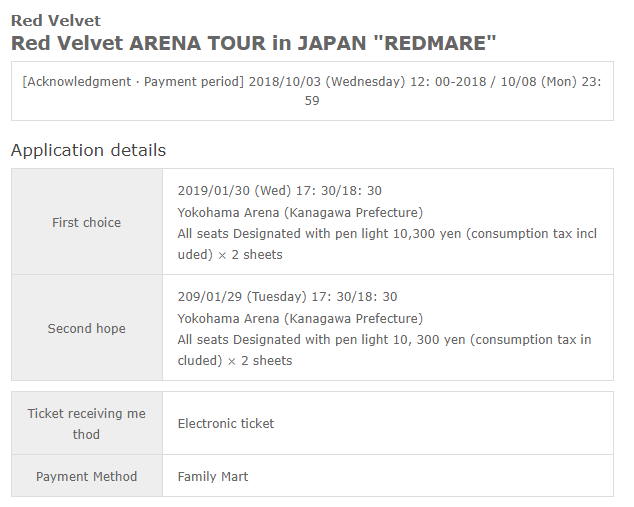The height and width of the screenshot is (507, 634).
Task: Click the Ticket receiving method label cell
Action: (87, 423)
